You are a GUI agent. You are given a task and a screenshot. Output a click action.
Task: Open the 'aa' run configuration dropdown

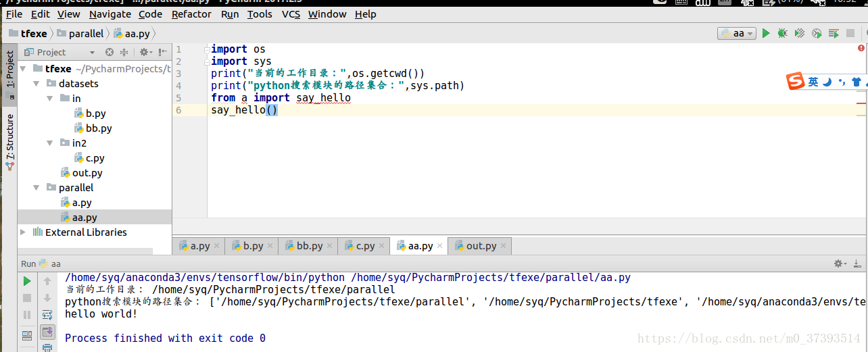pyautogui.click(x=737, y=33)
